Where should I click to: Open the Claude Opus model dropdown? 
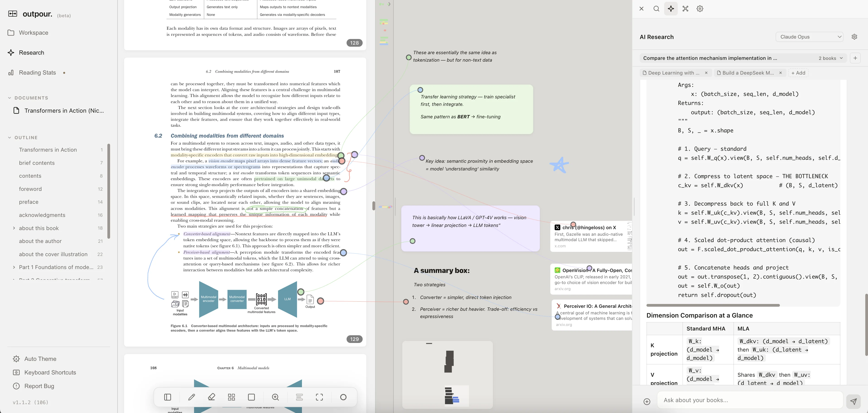809,37
